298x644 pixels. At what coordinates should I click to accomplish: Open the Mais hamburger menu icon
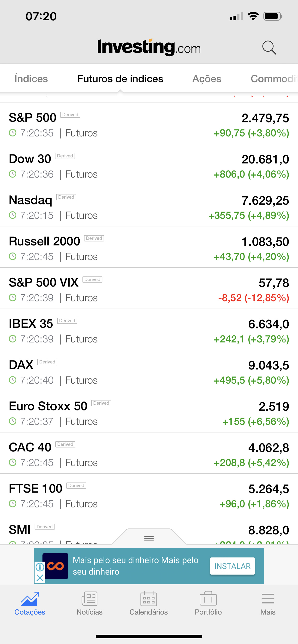268,599
